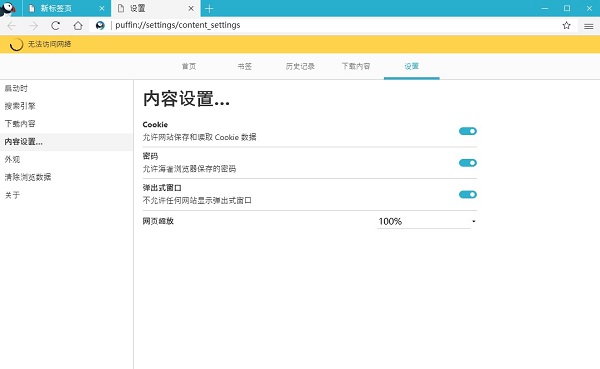Open the 书签 navigation tab

coord(245,67)
